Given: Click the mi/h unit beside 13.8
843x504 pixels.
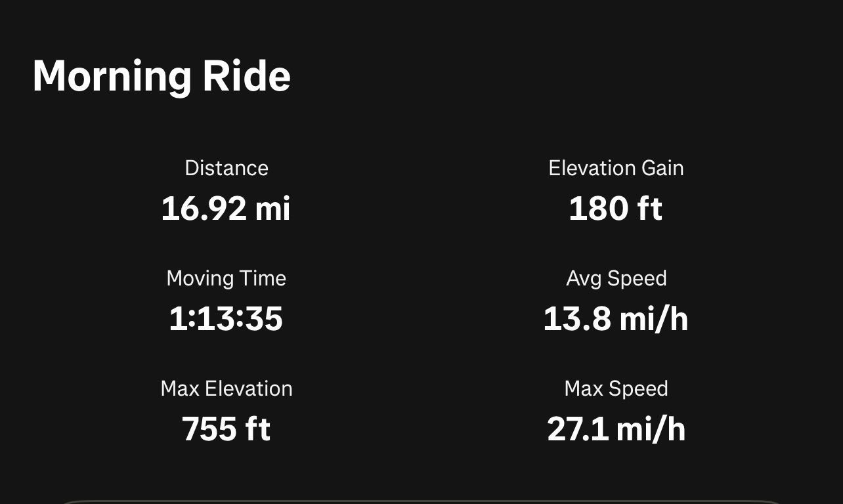Looking at the screenshot, I should click(x=654, y=319).
